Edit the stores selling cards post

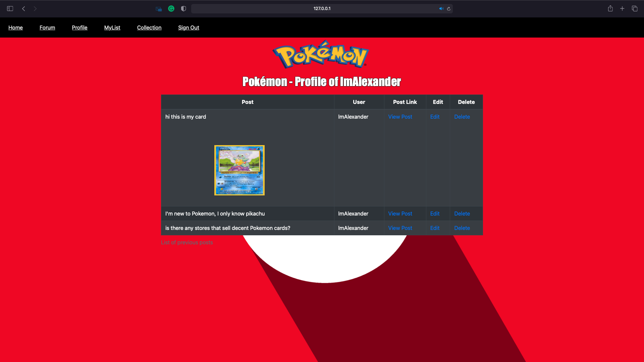coord(435,228)
